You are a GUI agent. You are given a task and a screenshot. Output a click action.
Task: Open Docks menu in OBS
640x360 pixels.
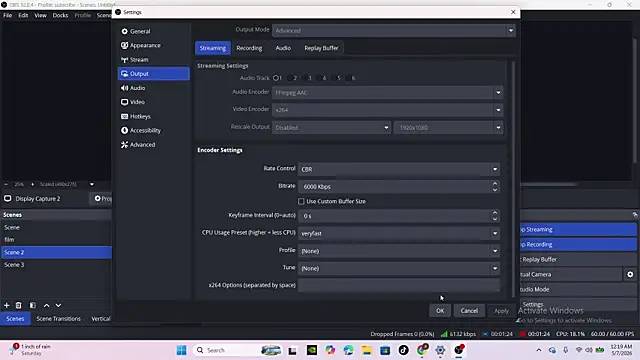[60, 15]
